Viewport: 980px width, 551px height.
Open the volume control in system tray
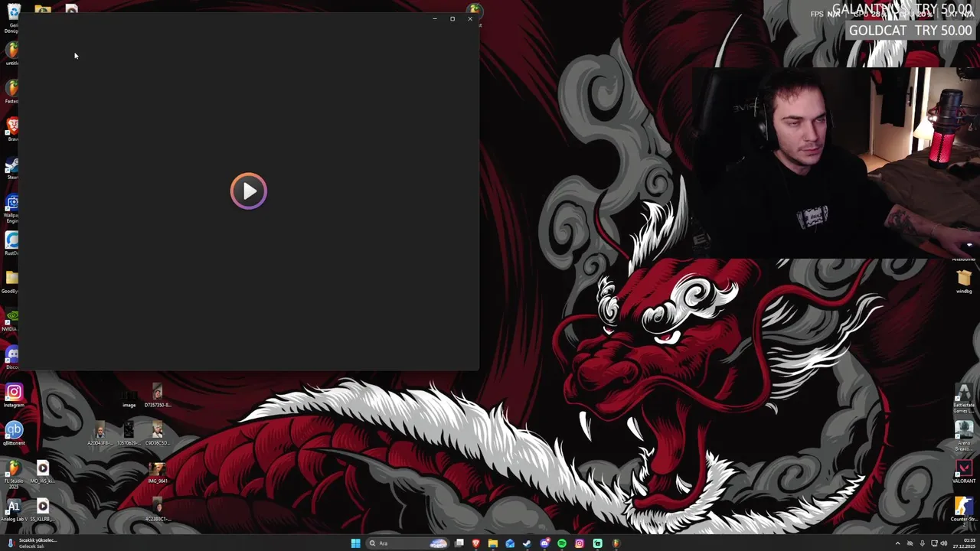(x=945, y=543)
